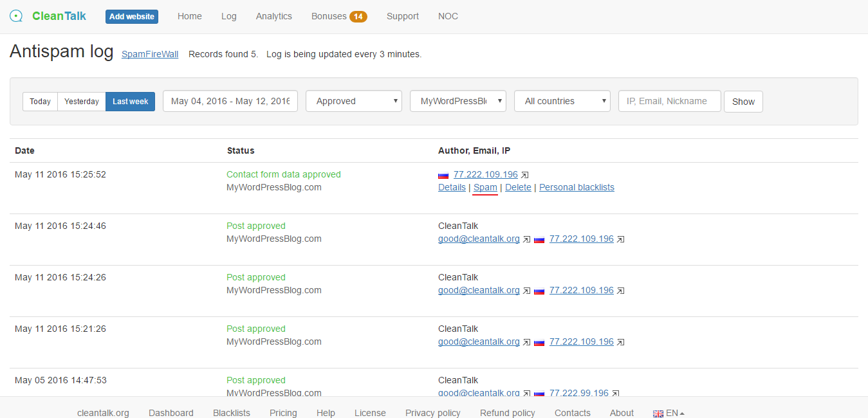Open Personal blacklists link
The height and width of the screenshot is (418, 868).
[x=577, y=187]
